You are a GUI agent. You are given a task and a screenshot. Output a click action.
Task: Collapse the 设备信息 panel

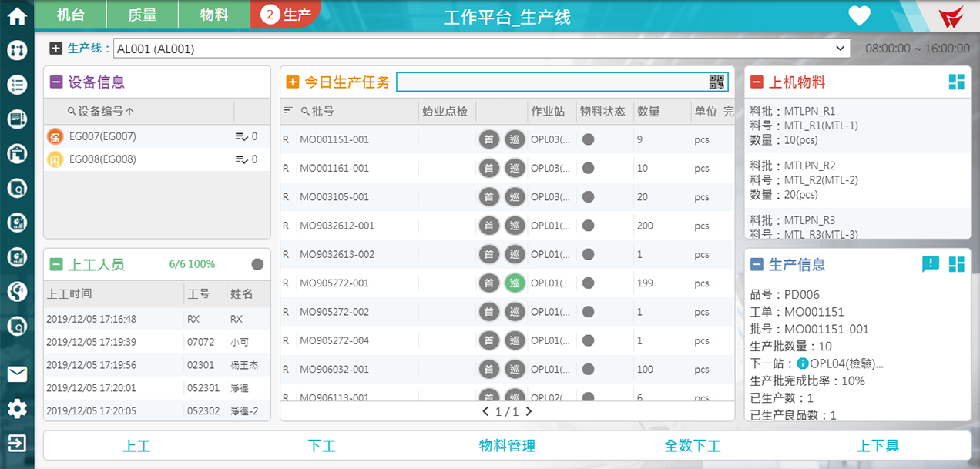56,82
